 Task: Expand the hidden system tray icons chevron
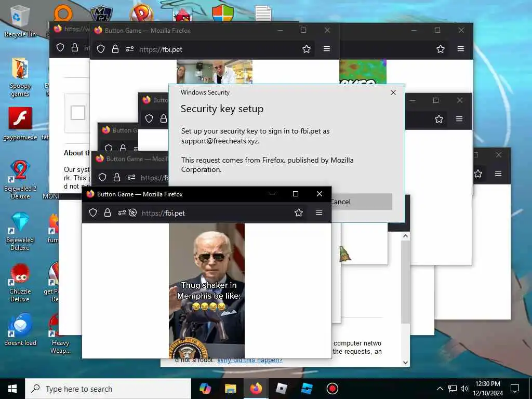pos(440,389)
